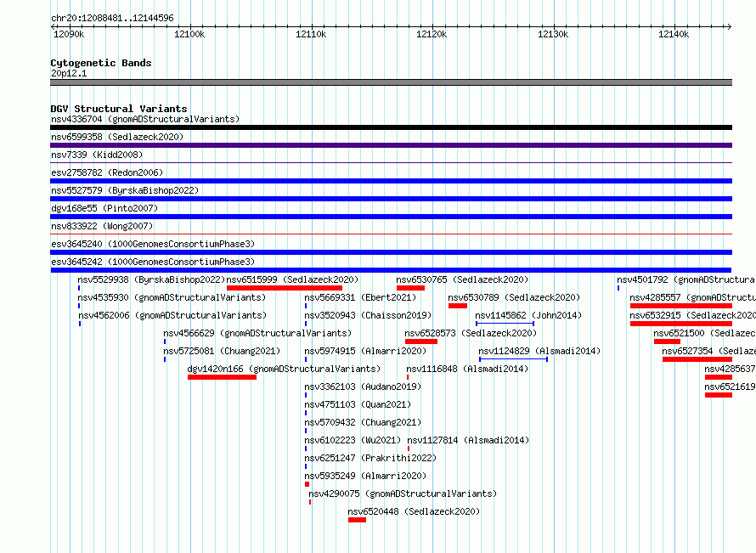The height and width of the screenshot is (553, 756).
Task: Click the red bar under nsv6520448
Action: (358, 520)
